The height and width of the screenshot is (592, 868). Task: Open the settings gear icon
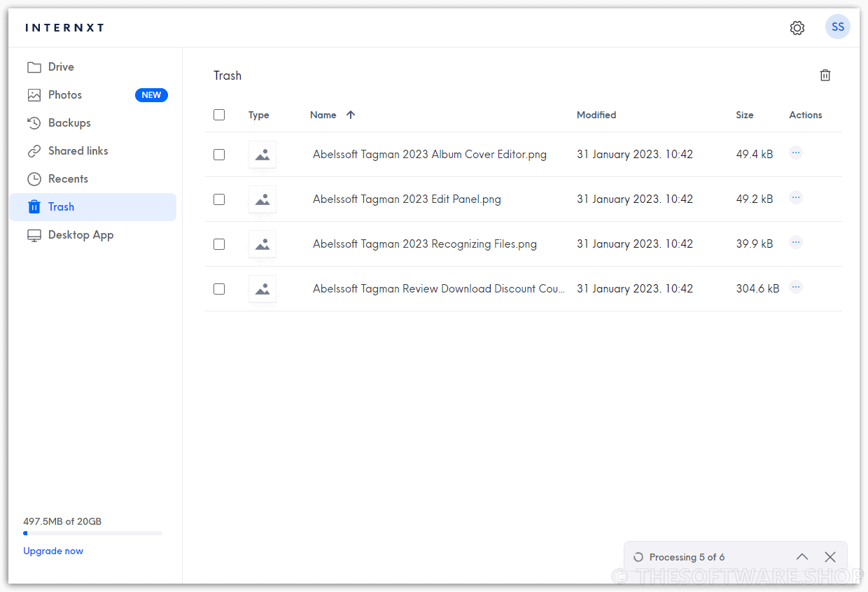click(797, 28)
